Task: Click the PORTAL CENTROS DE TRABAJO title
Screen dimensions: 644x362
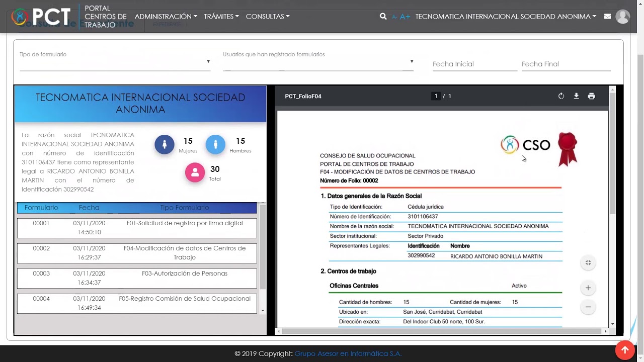Action: coord(105,17)
